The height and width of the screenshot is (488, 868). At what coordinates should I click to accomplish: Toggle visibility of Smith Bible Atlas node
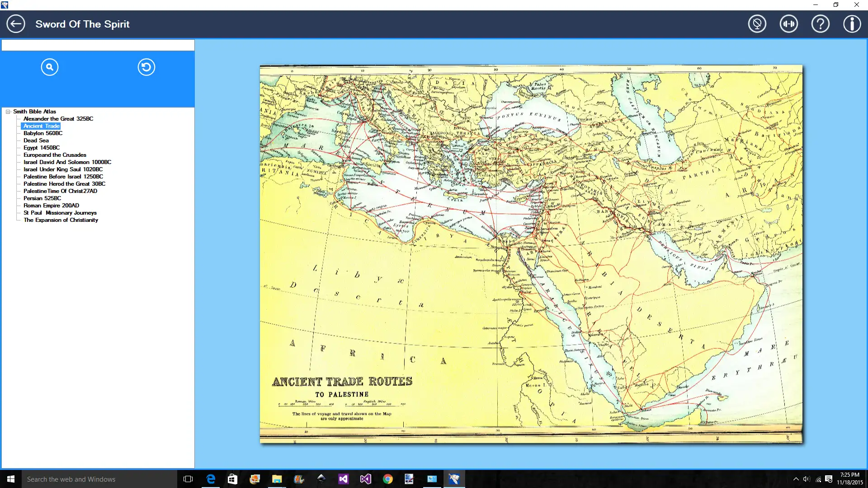8,112
